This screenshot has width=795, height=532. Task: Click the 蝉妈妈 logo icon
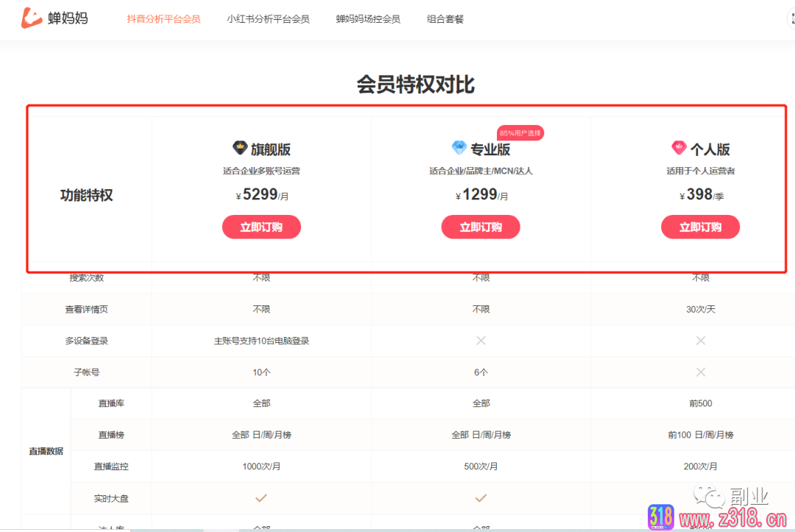point(31,18)
